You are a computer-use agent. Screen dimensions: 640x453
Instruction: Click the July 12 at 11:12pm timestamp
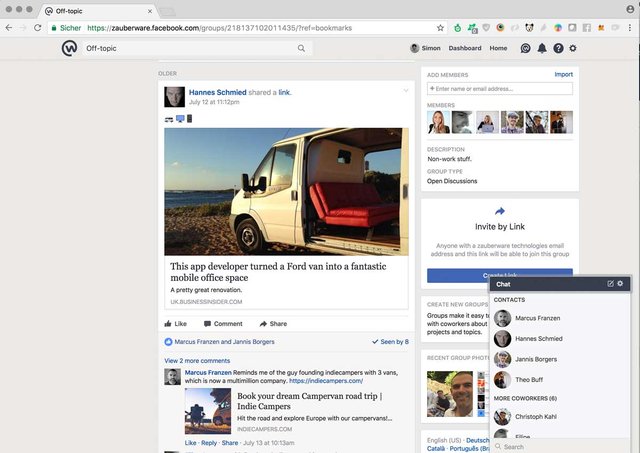(x=214, y=102)
